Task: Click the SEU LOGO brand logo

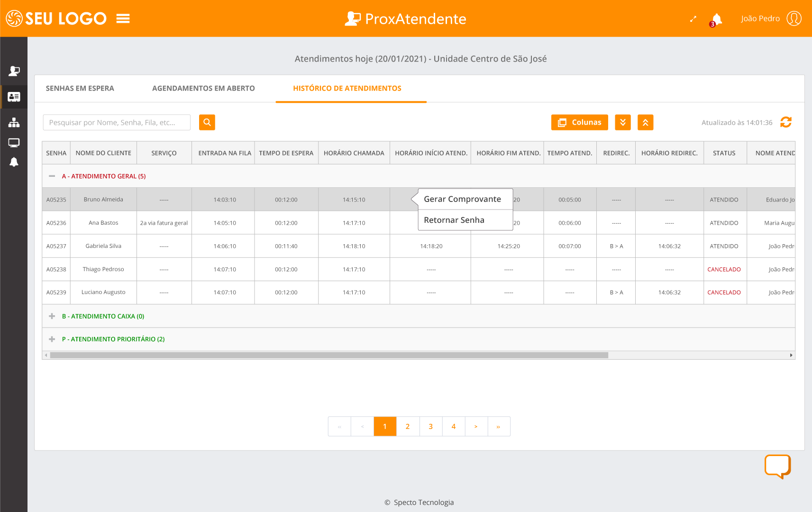Action: click(x=56, y=18)
